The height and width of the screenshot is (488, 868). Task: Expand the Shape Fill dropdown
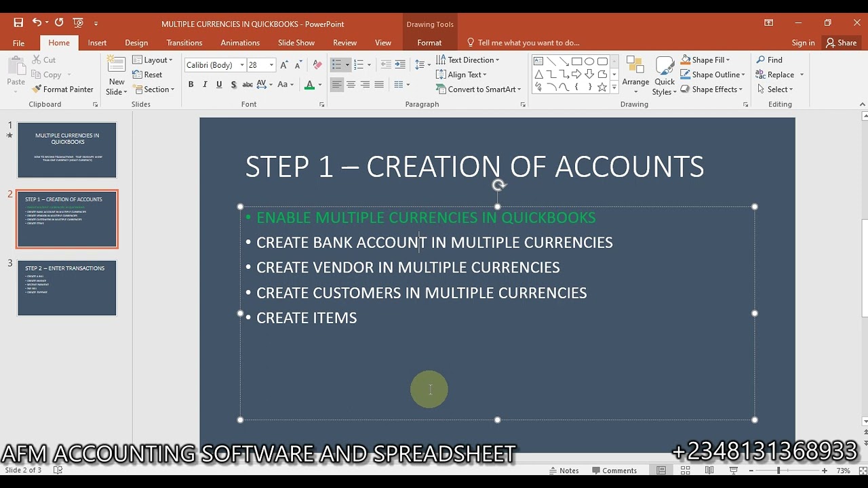click(705, 60)
